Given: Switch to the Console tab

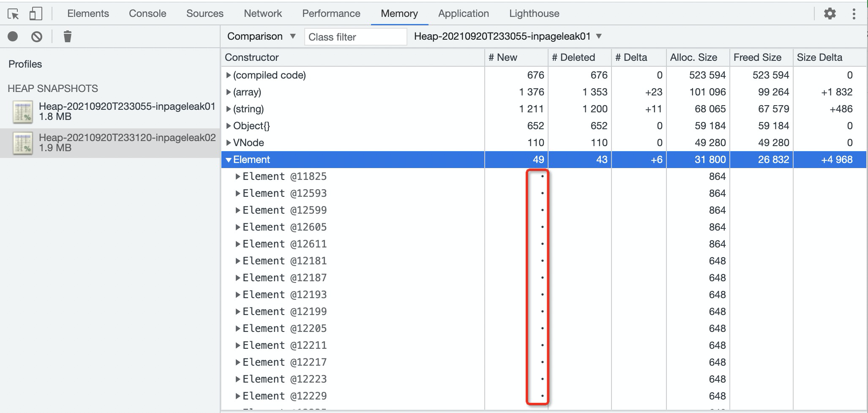Looking at the screenshot, I should (x=147, y=14).
